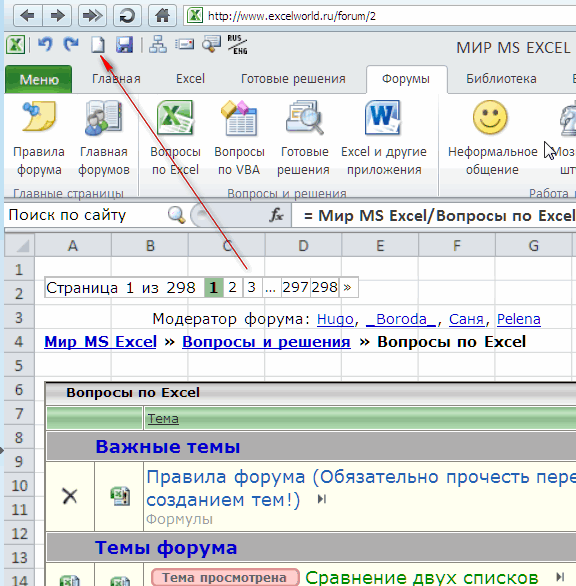
Task: Click Excel file icon in Правила форума row
Action: tap(120, 496)
